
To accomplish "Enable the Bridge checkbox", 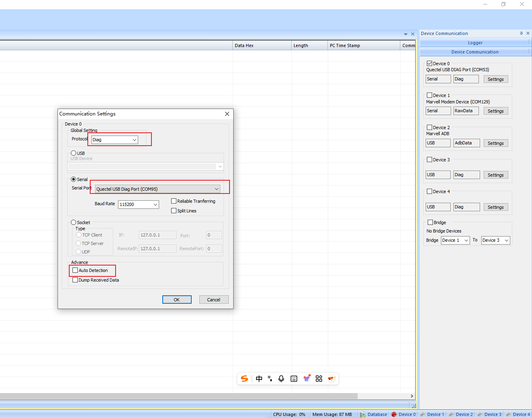I will click(431, 222).
